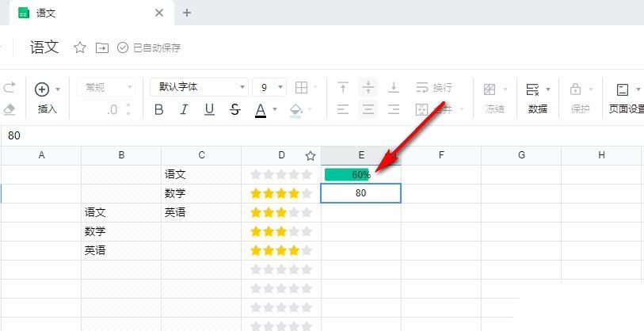
Task: Click the move to folder icon
Action: pyautogui.click(x=101, y=48)
